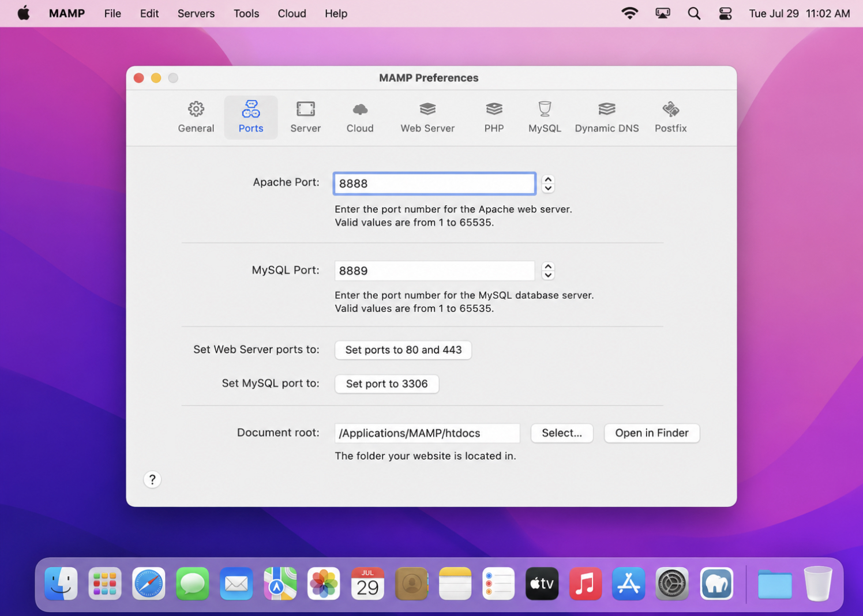Decrease MySQL port with stepper down arrow
This screenshot has height=616, width=863.
tap(548, 275)
